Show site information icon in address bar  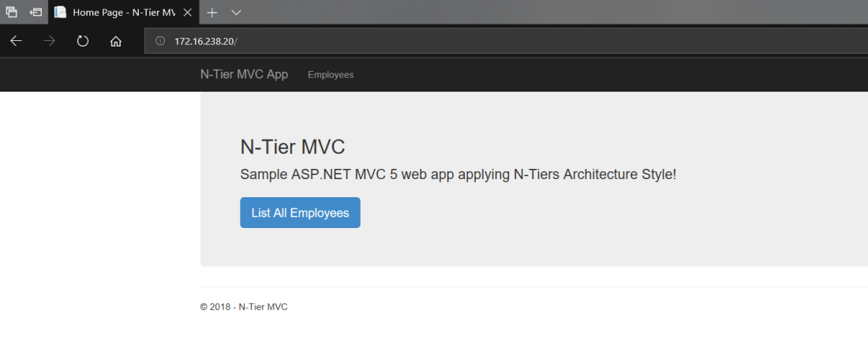[x=160, y=41]
